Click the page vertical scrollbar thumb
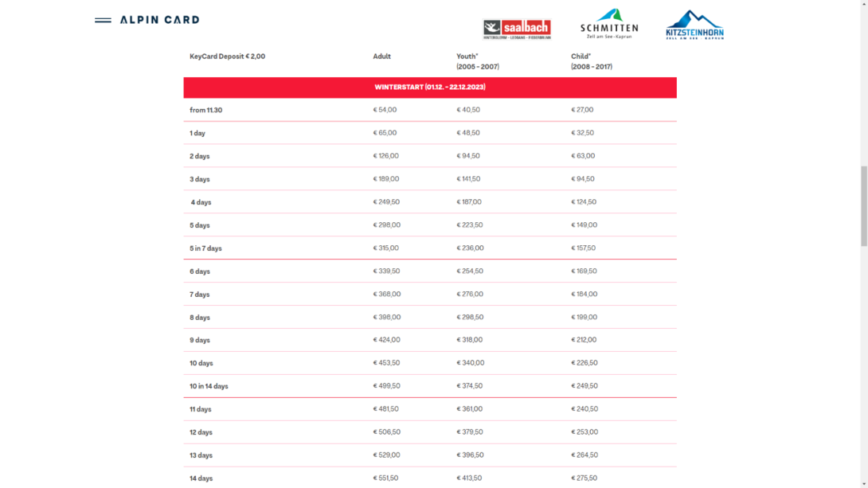This screenshot has height=488, width=868. [863, 206]
